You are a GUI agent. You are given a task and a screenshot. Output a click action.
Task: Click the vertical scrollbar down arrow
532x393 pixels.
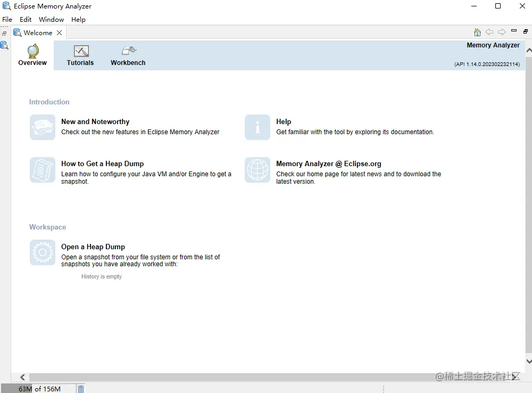click(x=529, y=361)
